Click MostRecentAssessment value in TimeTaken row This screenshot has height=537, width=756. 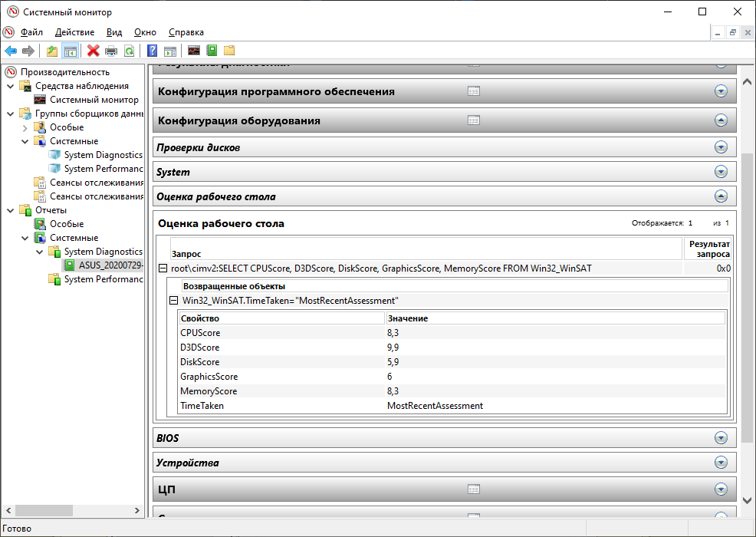click(x=435, y=406)
